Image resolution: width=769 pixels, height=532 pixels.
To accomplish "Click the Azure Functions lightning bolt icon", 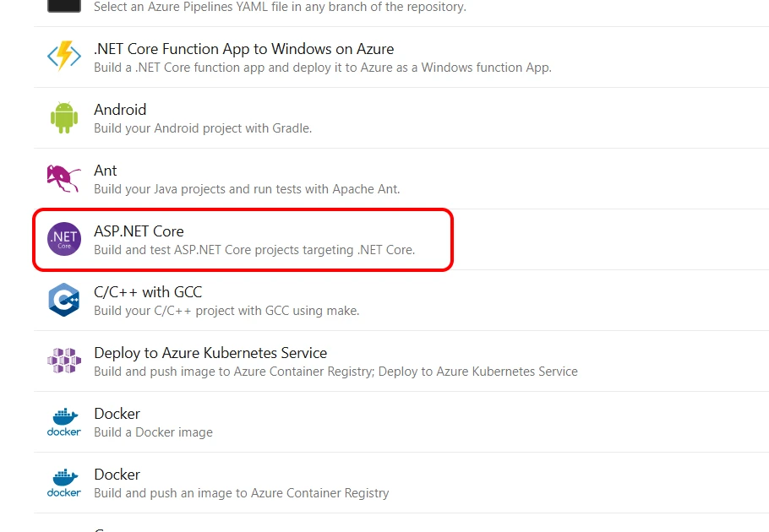I will pyautogui.click(x=63, y=57).
